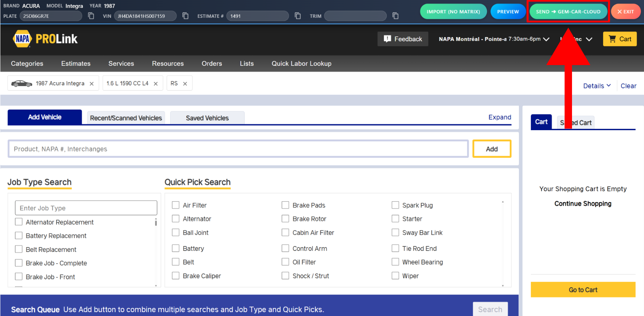Image resolution: width=644 pixels, height=316 pixels.
Task: Click the car icon in vehicle chip
Action: (22, 84)
